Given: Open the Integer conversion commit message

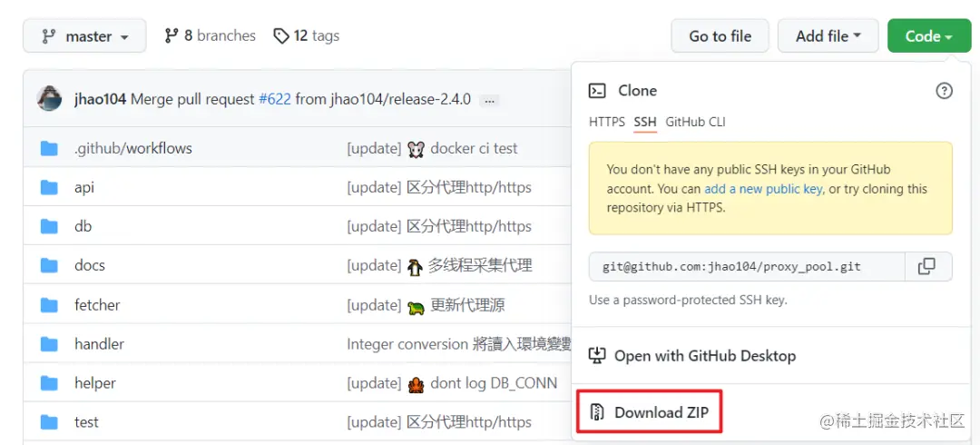Looking at the screenshot, I should [459, 343].
